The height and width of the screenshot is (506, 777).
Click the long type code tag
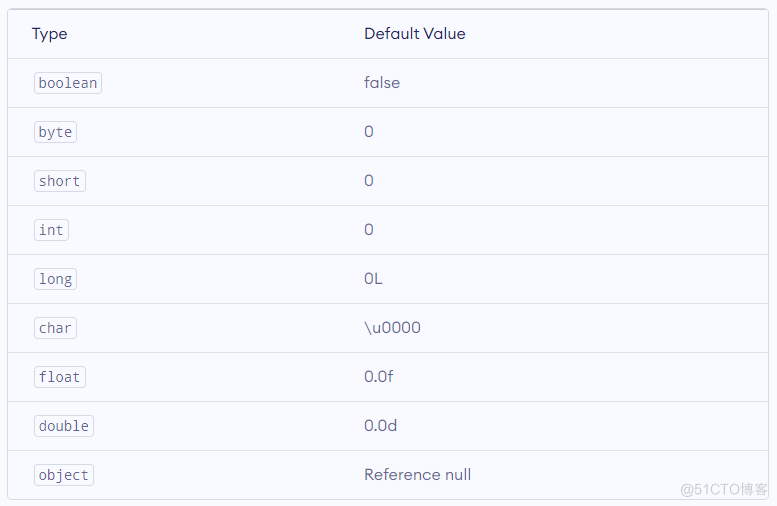[56, 279]
